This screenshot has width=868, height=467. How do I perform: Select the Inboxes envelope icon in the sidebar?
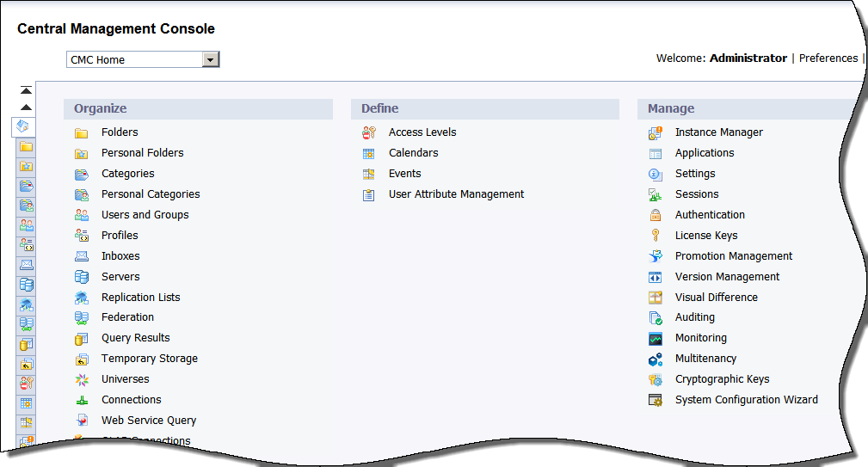point(26,265)
